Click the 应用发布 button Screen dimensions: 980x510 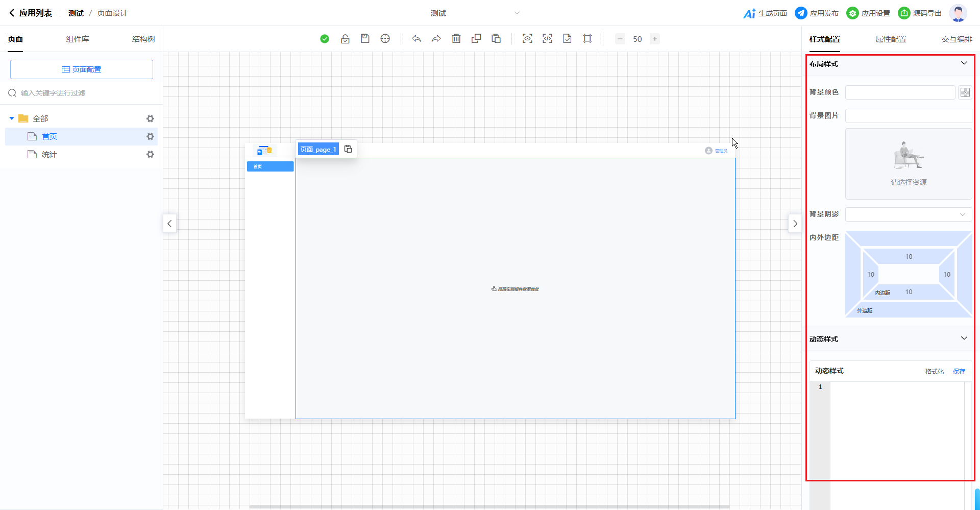(x=817, y=13)
